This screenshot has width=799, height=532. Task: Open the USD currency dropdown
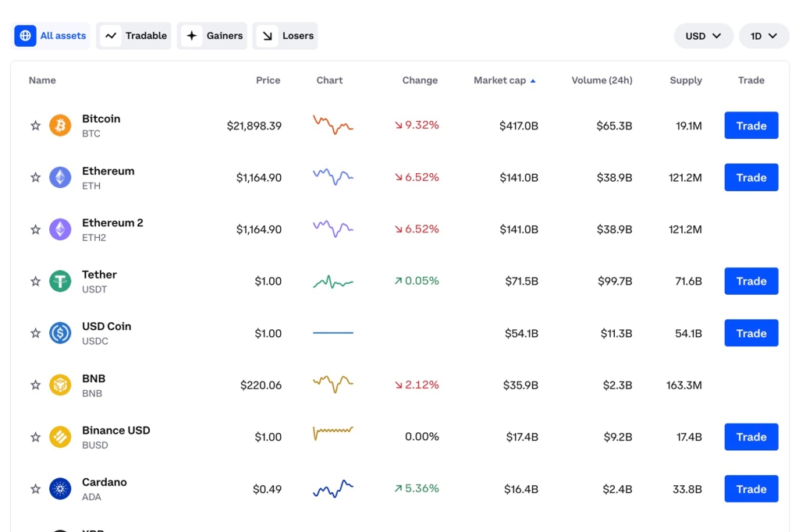coord(703,36)
